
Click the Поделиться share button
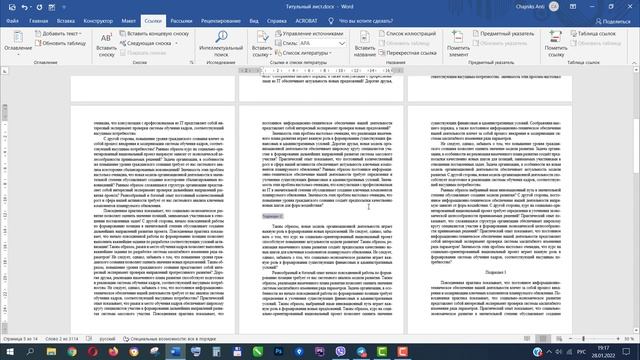coord(613,21)
